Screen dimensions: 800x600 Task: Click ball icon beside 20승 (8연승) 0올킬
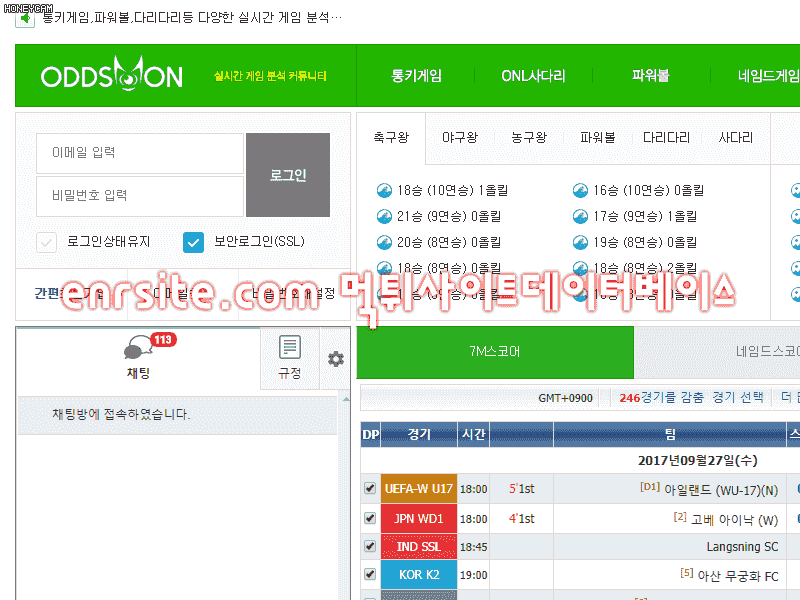384,243
